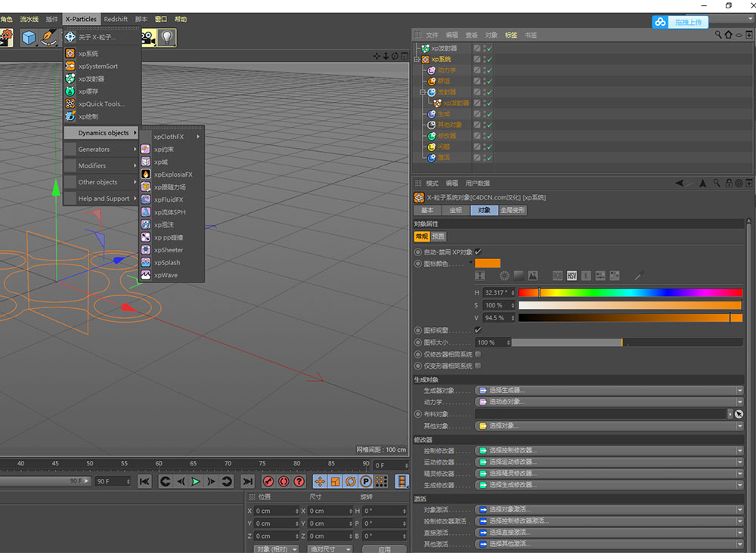Choose xpFluidFX from the submenu
Image resolution: width=756 pixels, height=553 pixels.
pyautogui.click(x=171, y=199)
